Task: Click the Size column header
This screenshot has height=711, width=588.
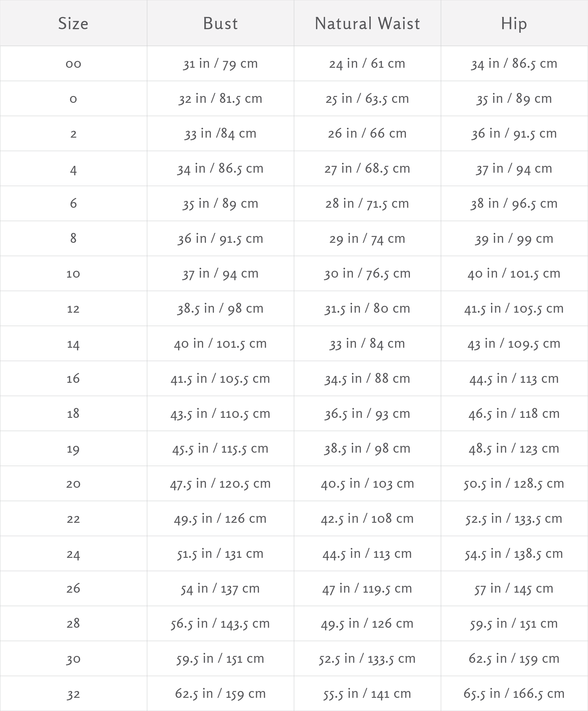Action: click(73, 24)
